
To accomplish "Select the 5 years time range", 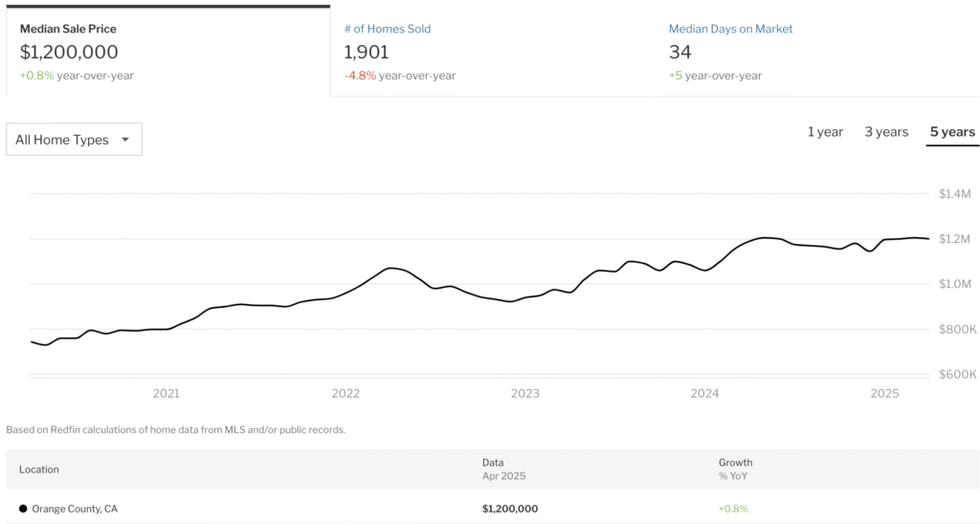I will 952,132.
